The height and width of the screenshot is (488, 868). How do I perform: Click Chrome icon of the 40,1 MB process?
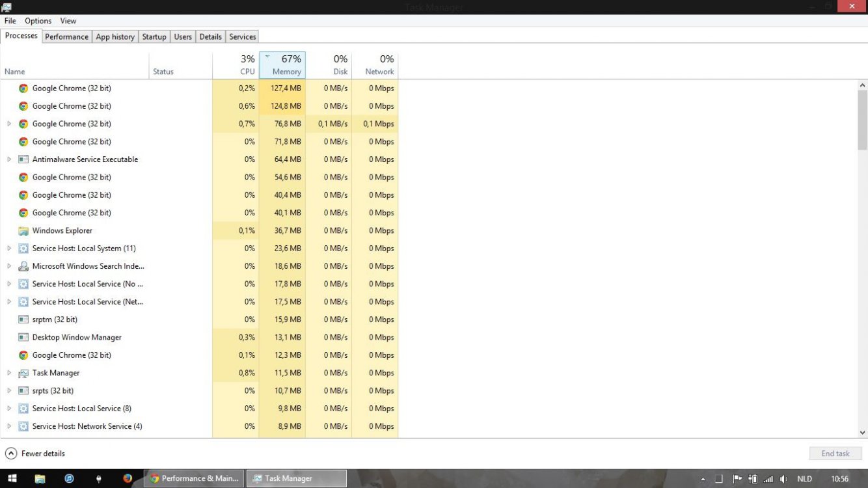23,213
